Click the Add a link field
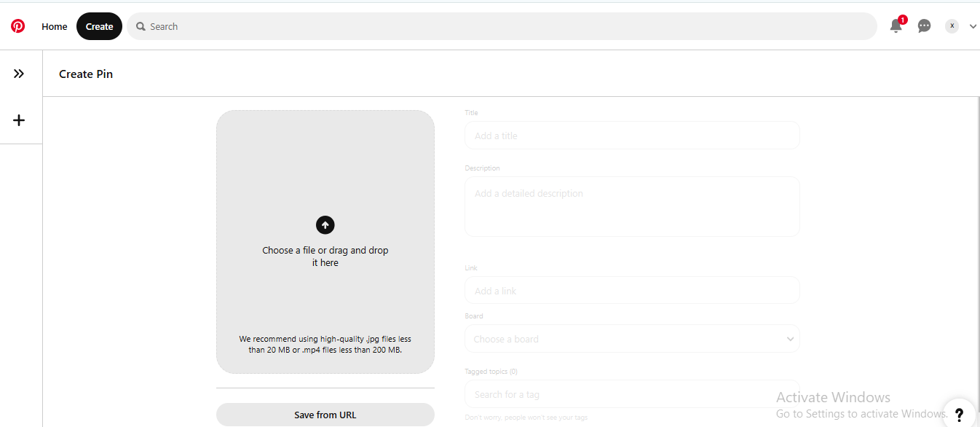The width and height of the screenshot is (980, 427). [x=632, y=290]
